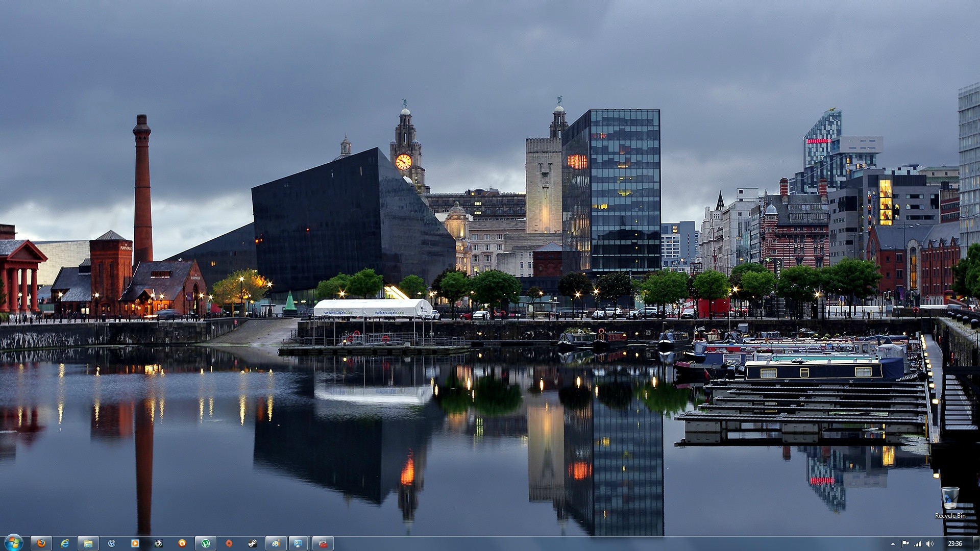Open the monitor display taskbar icon
Screen dimensions: 980x551
pyautogui.click(x=299, y=543)
